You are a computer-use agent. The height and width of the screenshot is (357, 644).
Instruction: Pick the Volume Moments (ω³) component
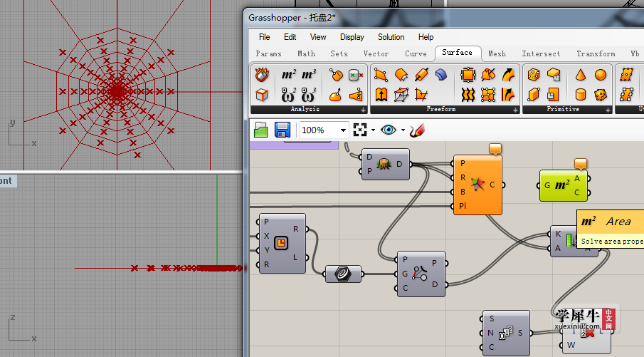309,95
